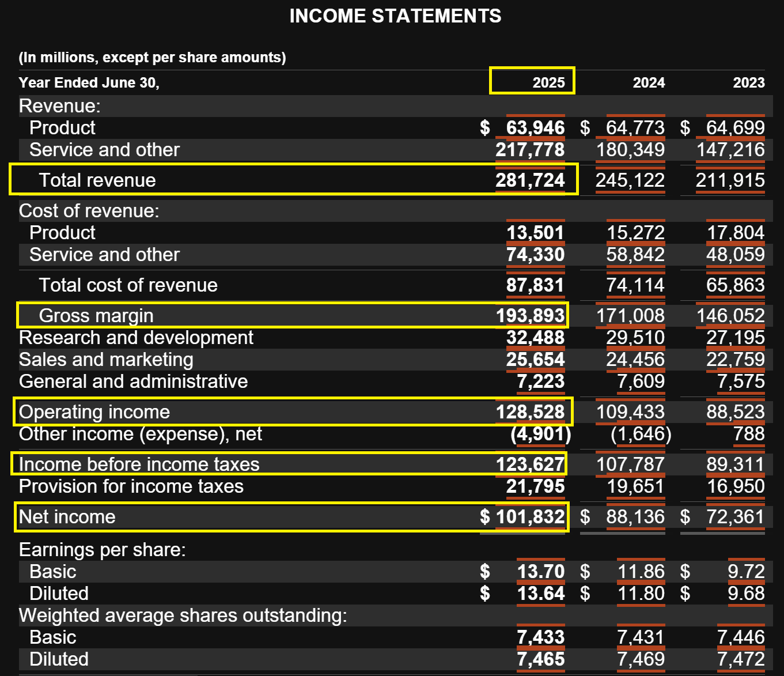Click Sales and marketing value 25,654
Image resolution: width=784 pixels, height=676 pixels.
click(535, 359)
